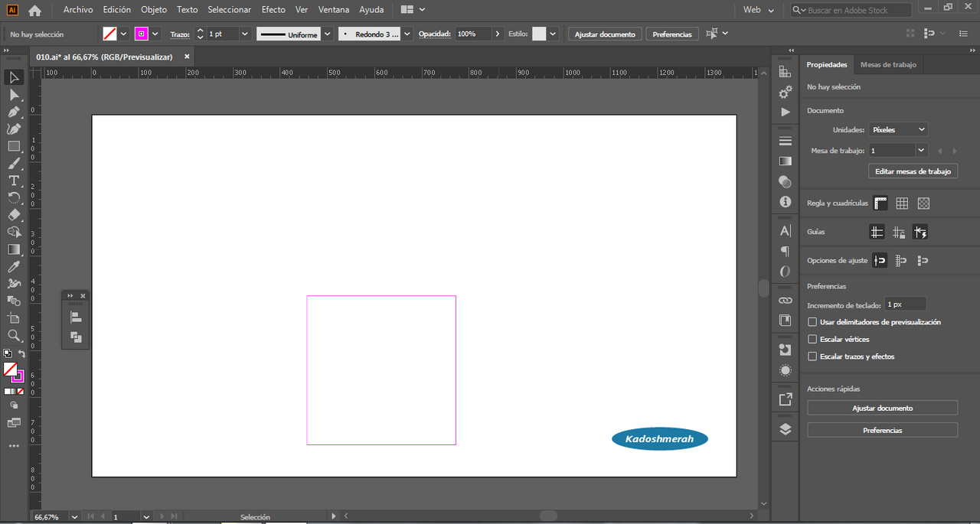Toggle grid display button
The image size is (980, 524).
click(x=902, y=203)
